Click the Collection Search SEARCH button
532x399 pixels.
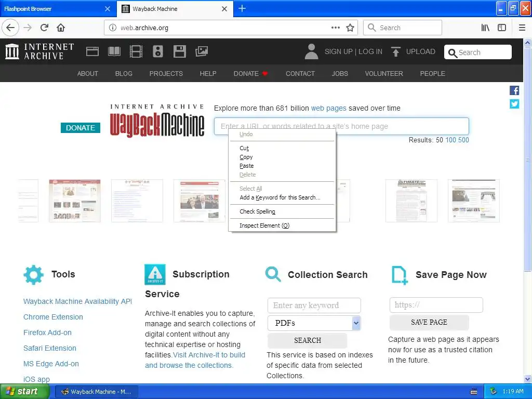(x=308, y=341)
